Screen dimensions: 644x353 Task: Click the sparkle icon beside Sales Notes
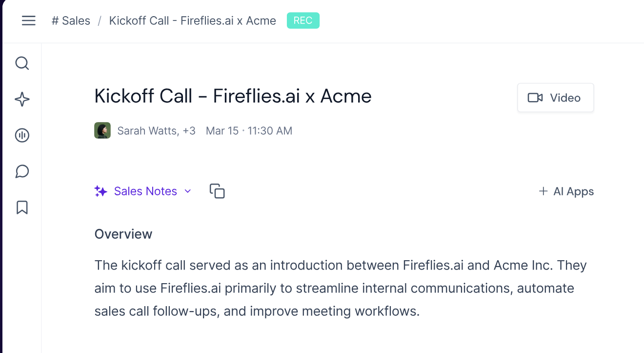(101, 191)
